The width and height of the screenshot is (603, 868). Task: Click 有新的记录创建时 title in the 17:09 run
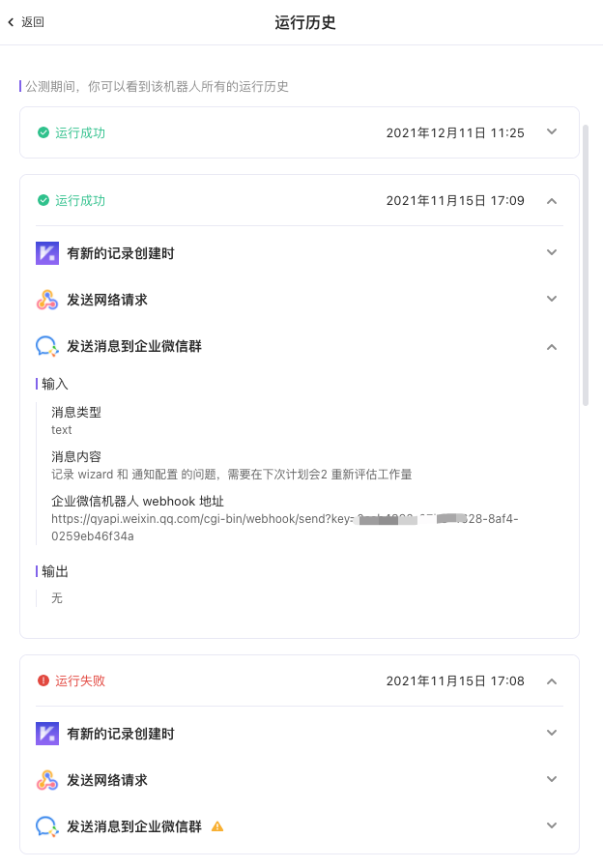point(121,253)
